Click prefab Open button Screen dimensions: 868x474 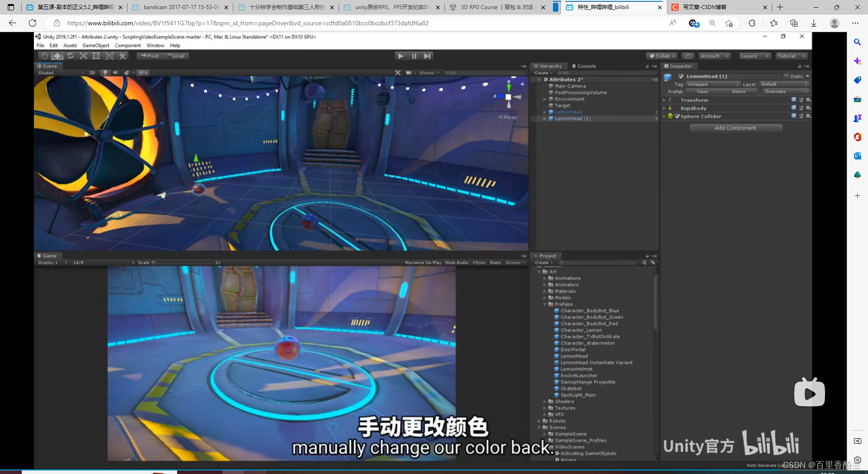[702, 91]
